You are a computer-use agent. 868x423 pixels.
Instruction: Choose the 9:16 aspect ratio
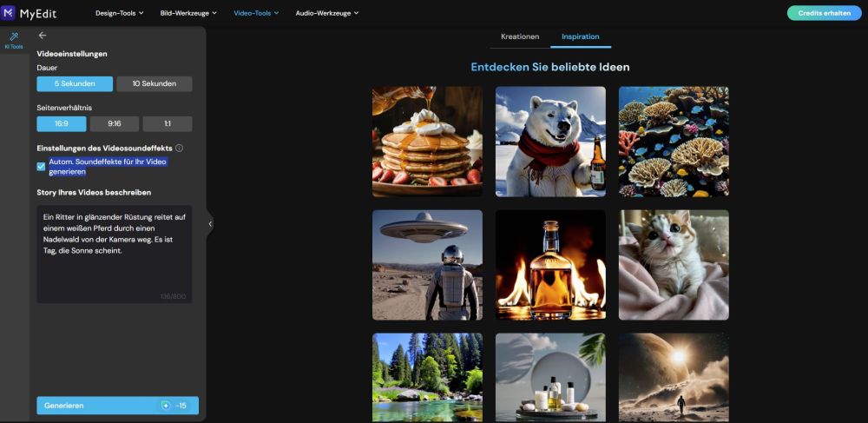click(x=115, y=124)
